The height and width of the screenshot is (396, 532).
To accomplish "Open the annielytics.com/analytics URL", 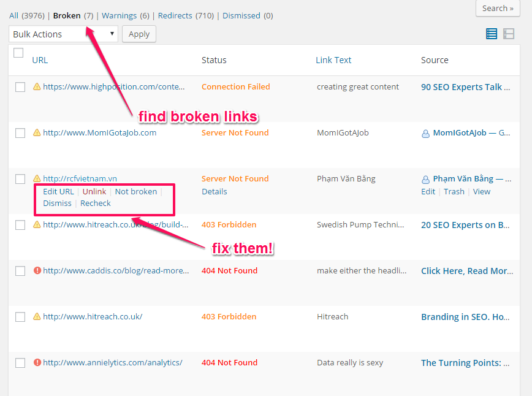I will (x=112, y=362).
